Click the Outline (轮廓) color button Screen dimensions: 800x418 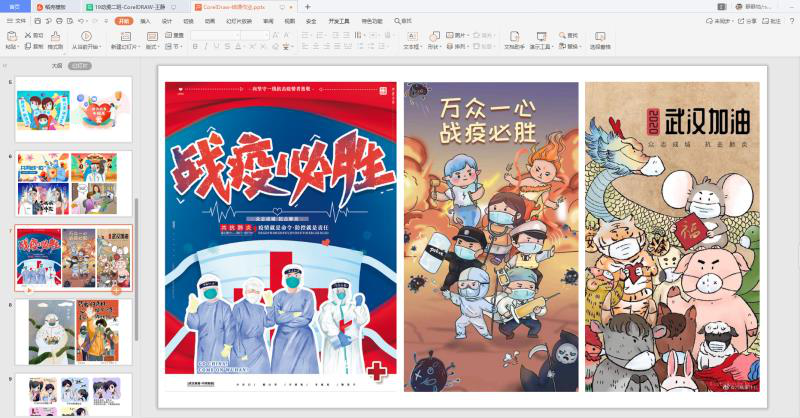[x=483, y=46]
